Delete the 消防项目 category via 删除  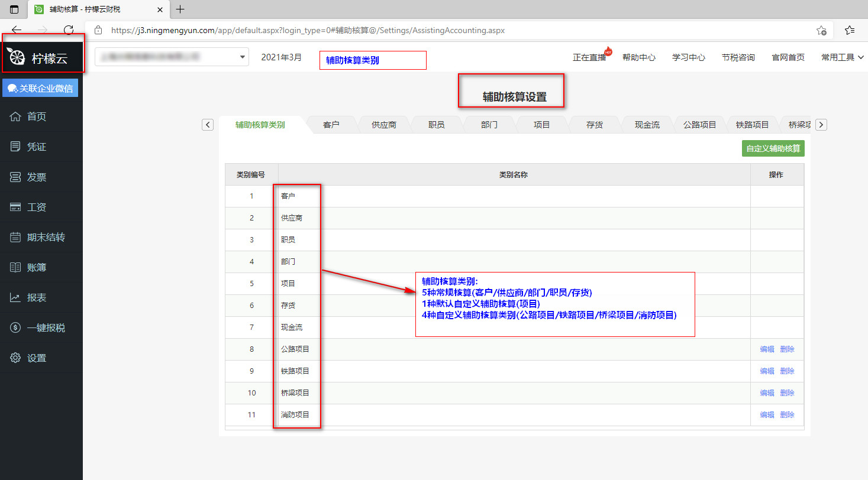coord(787,415)
